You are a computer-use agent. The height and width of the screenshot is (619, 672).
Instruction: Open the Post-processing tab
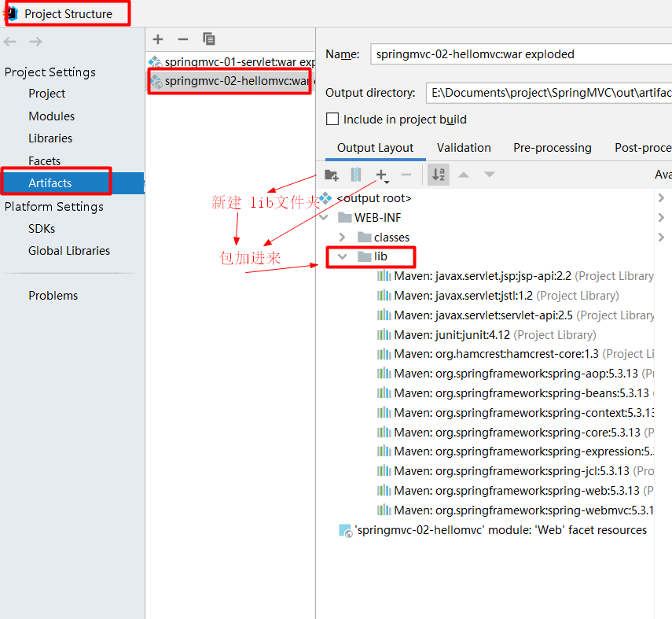coord(643,148)
